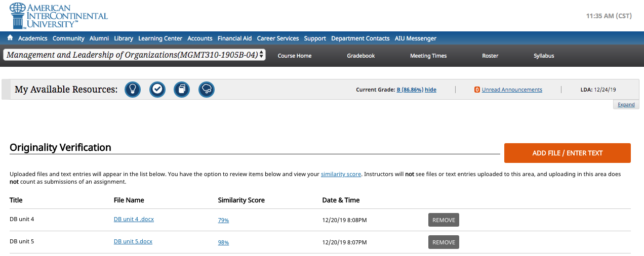This screenshot has width=644, height=256.
Task: Click the unread announcements count badge
Action: pyautogui.click(x=477, y=90)
